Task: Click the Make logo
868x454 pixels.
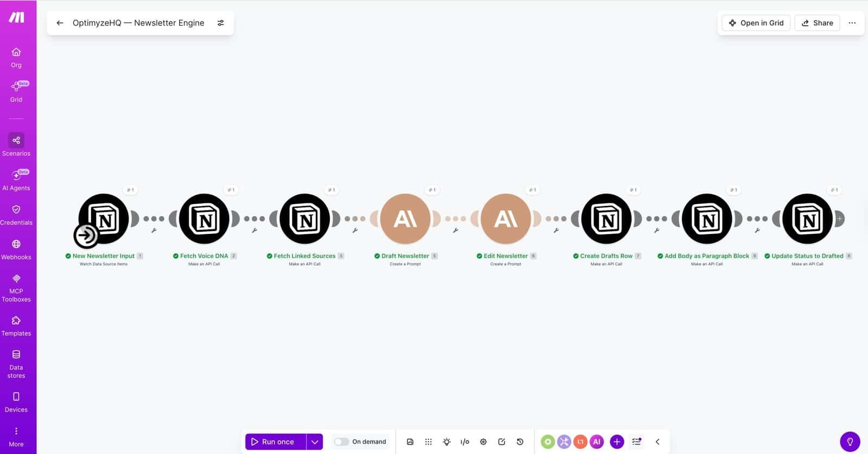Action: click(16, 17)
